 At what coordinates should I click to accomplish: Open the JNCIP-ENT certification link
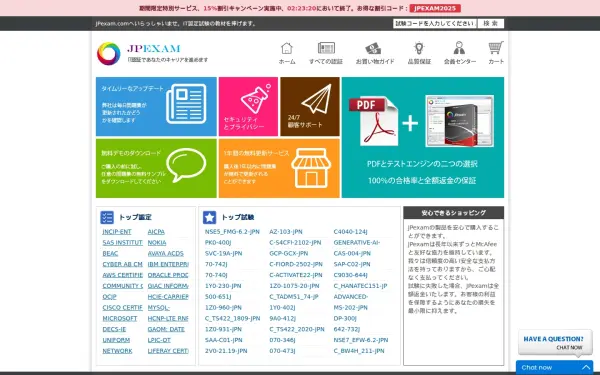point(117,232)
